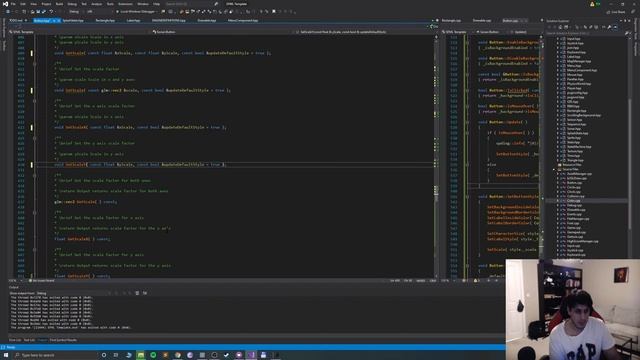Switch to the MenuComponent.hpp tab
This screenshot has width=640, height=360.
point(242,20)
